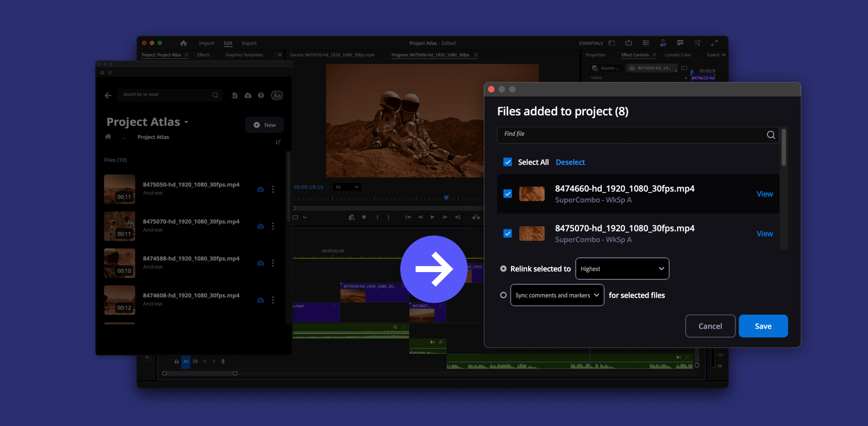The width and height of the screenshot is (868, 426).
Task: Select the Relink selected to radio button
Action: tap(503, 268)
